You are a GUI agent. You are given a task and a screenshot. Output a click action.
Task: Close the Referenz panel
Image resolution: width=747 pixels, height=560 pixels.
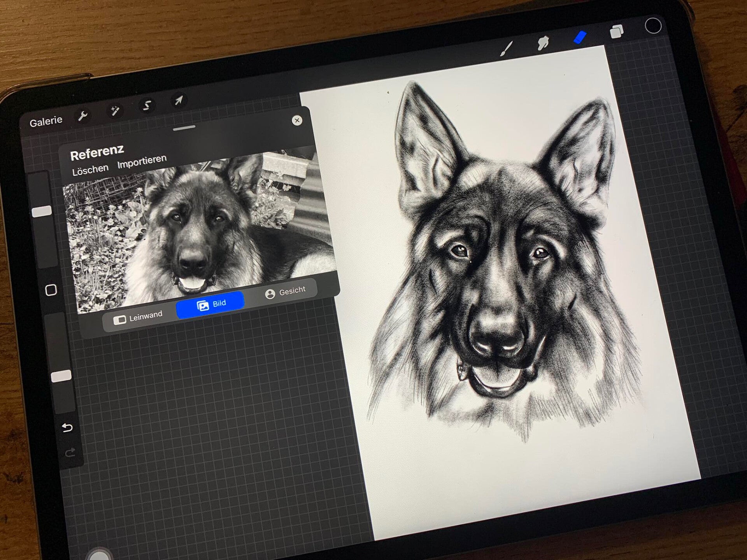pos(297,120)
